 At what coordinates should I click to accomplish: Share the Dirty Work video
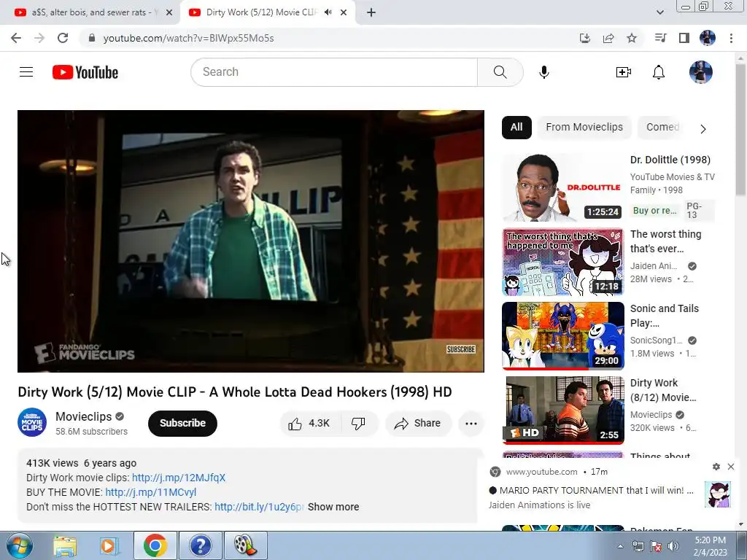(418, 424)
